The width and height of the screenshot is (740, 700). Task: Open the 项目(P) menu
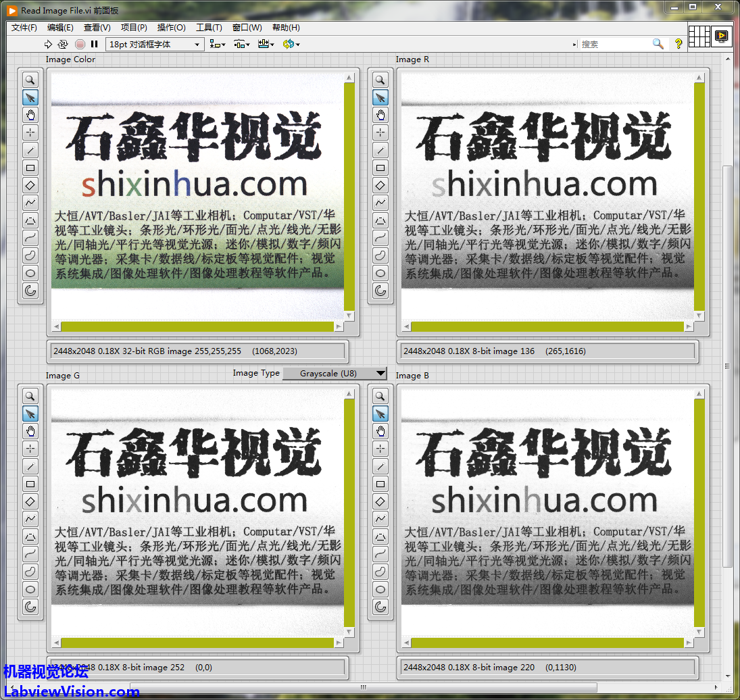point(134,27)
